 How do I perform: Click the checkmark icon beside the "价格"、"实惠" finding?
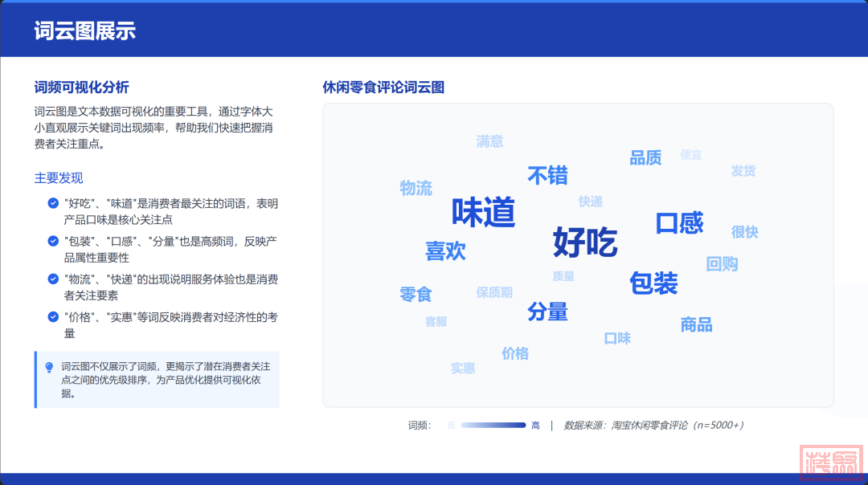tap(53, 317)
